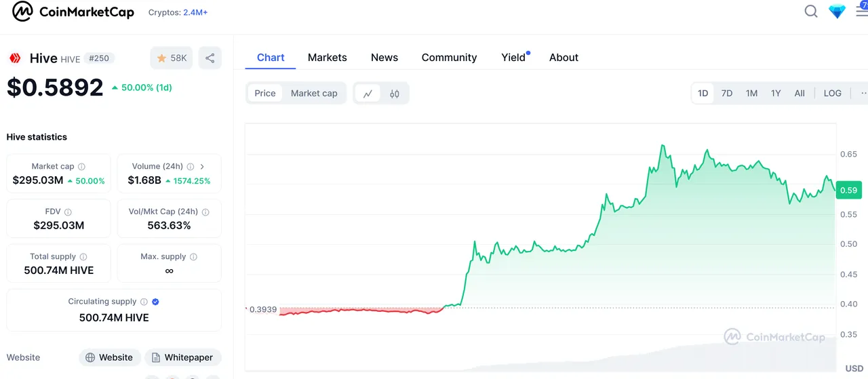The height and width of the screenshot is (379, 868).
Task: Click the $295.03M market cap value
Action: point(38,180)
